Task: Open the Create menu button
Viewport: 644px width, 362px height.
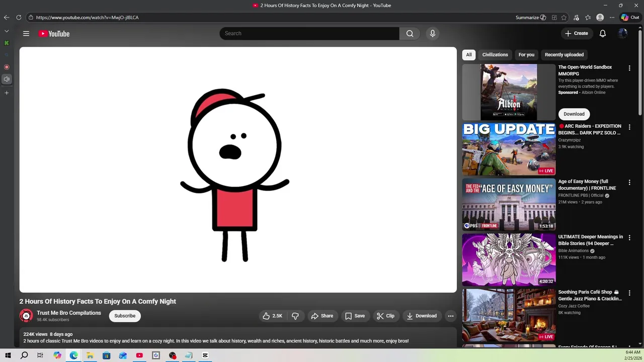Action: point(576,34)
